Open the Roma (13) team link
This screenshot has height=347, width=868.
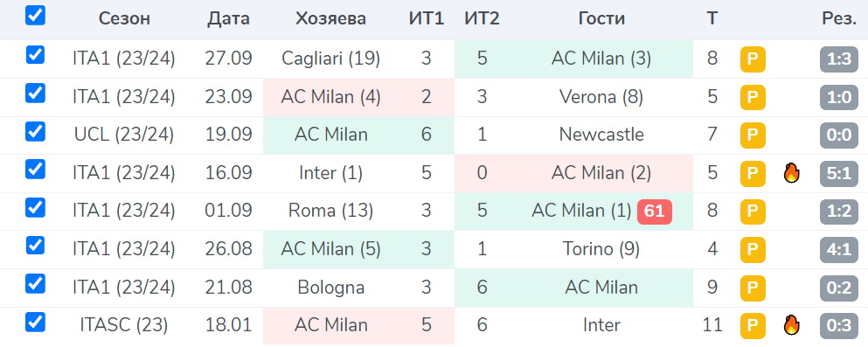pos(331,212)
